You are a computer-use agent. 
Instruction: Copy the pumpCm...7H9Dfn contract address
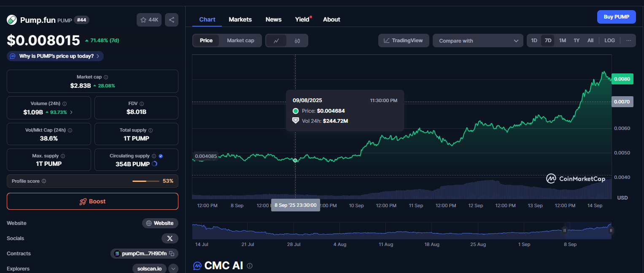click(x=172, y=254)
